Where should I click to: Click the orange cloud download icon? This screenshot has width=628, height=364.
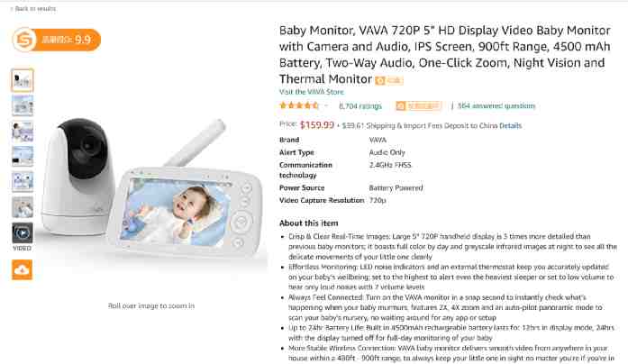point(22,270)
